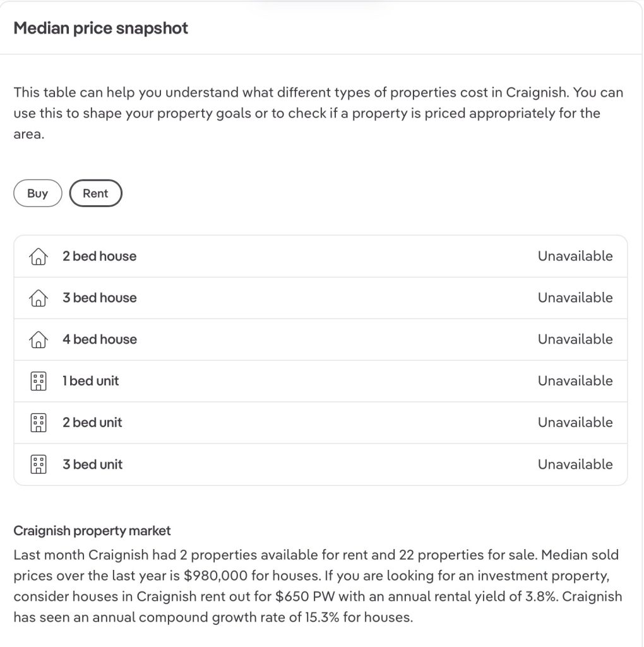644x647 pixels.
Task: Click the Craignish property market subheading
Action: click(92, 531)
